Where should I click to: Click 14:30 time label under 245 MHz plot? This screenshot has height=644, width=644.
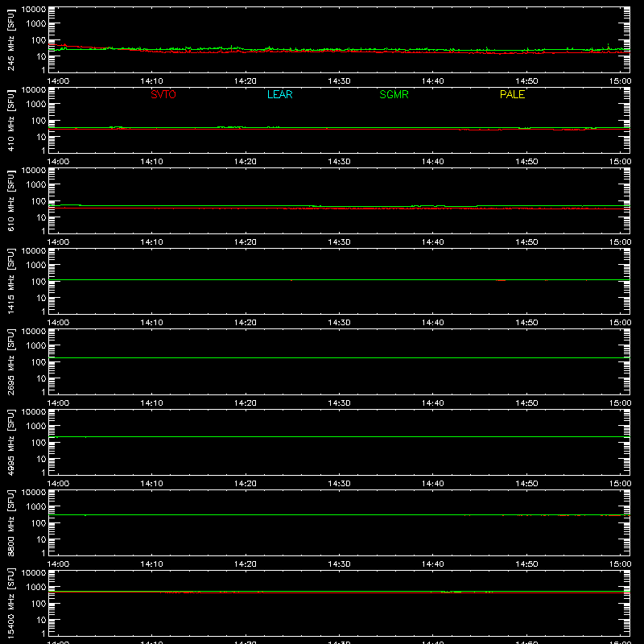click(x=339, y=81)
